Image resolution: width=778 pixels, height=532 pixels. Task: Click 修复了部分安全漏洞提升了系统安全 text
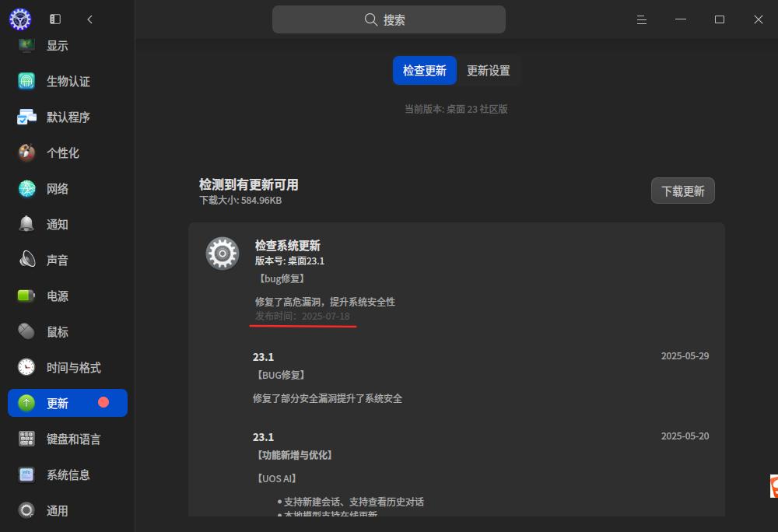(328, 398)
